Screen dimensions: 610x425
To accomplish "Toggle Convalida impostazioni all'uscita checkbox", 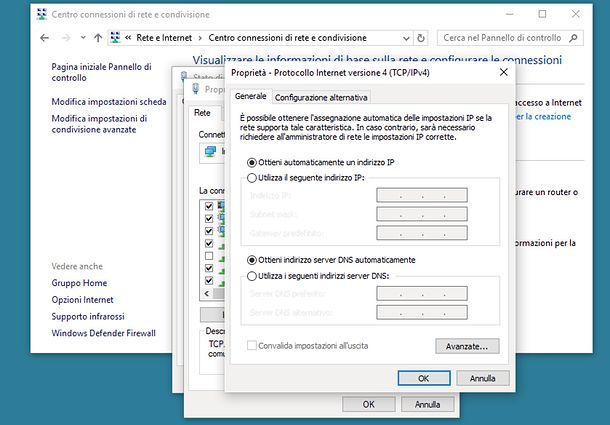I will point(252,346).
